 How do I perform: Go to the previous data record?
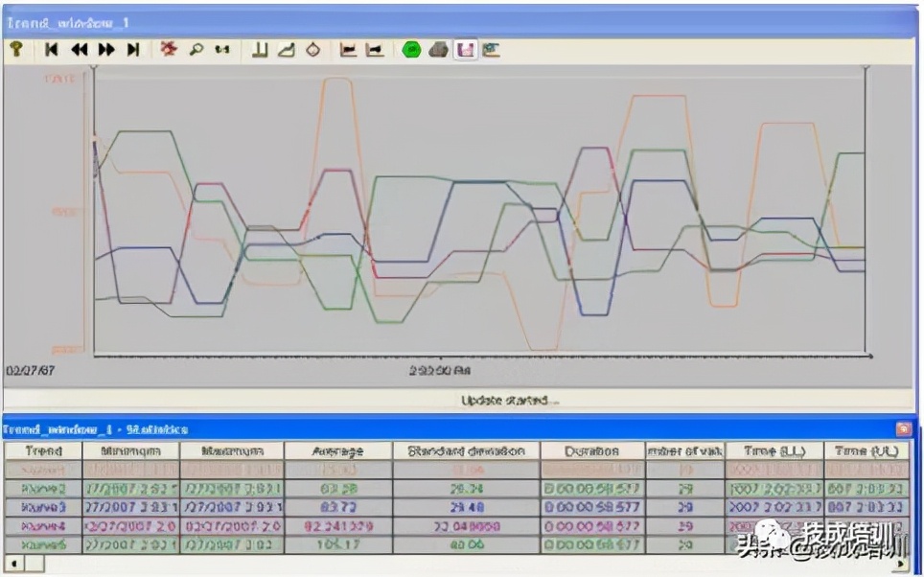point(79,49)
